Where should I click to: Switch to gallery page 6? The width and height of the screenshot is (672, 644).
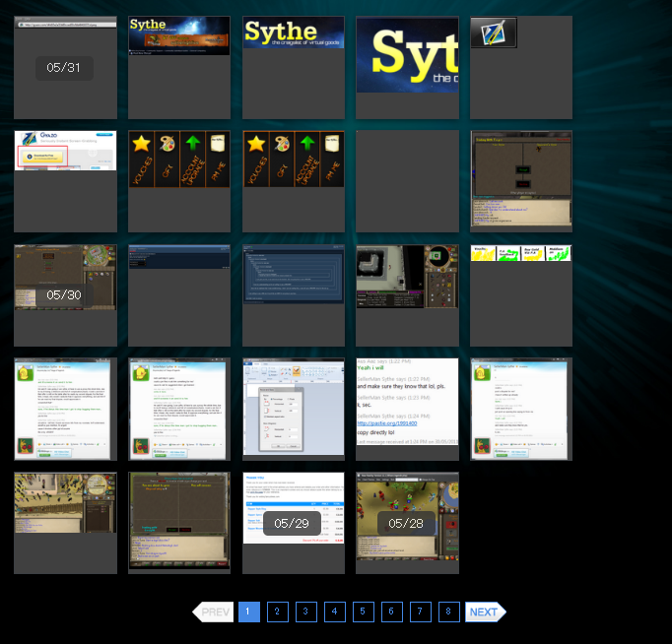pyautogui.click(x=392, y=612)
